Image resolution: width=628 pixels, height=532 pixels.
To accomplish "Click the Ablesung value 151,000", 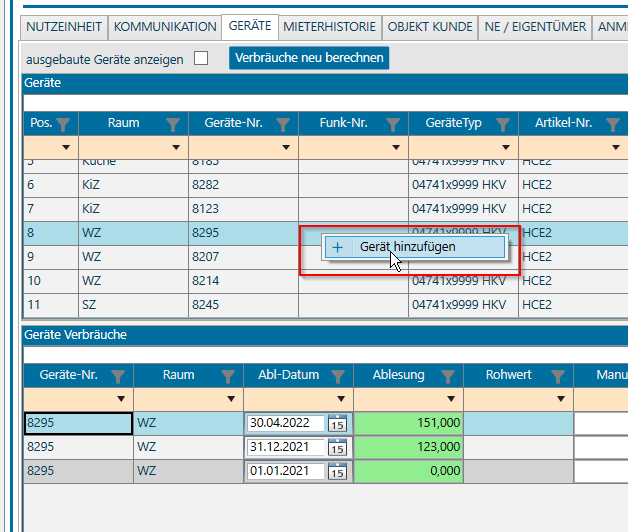I will tap(409, 423).
